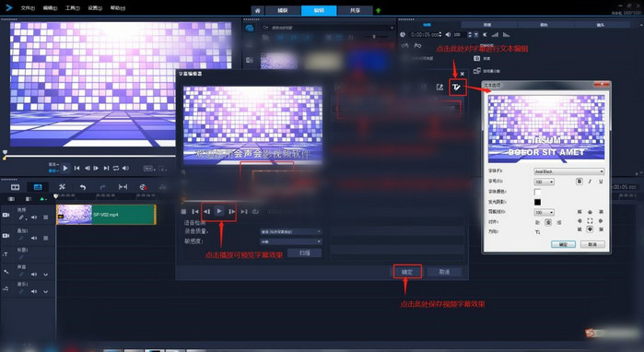
Task: Open the 文件 (File) menu
Action: click(x=28, y=7)
